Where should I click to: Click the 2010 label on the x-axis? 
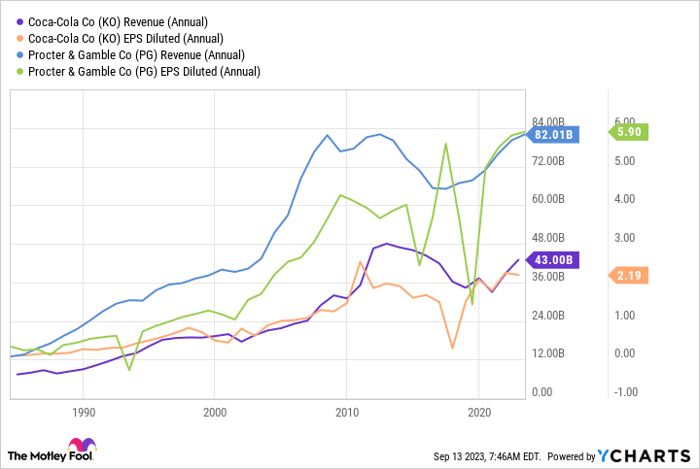click(x=347, y=411)
